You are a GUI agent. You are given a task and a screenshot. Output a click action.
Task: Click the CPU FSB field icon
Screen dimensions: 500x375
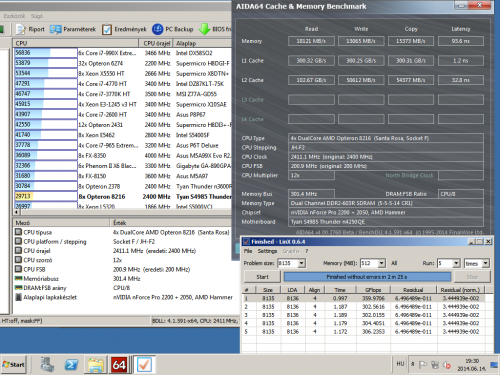18,269
